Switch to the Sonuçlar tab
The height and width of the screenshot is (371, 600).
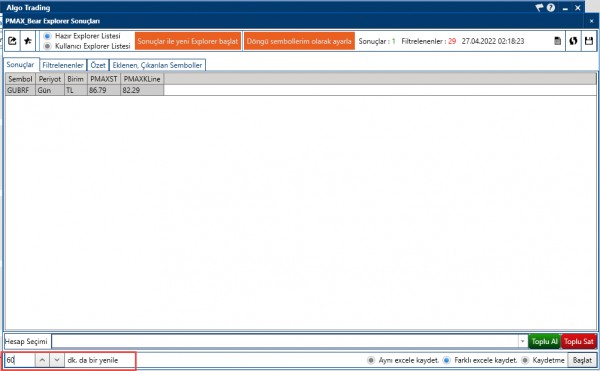(x=21, y=65)
